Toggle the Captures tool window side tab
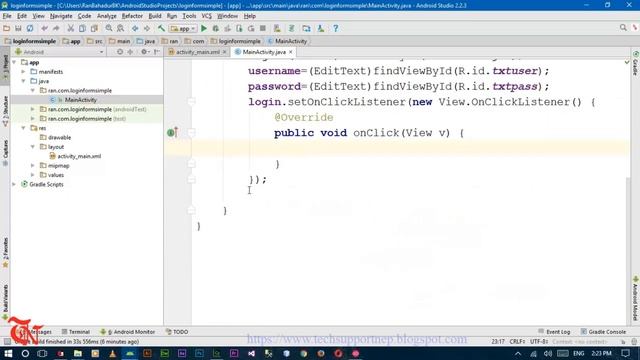The image size is (640, 360). point(5,153)
